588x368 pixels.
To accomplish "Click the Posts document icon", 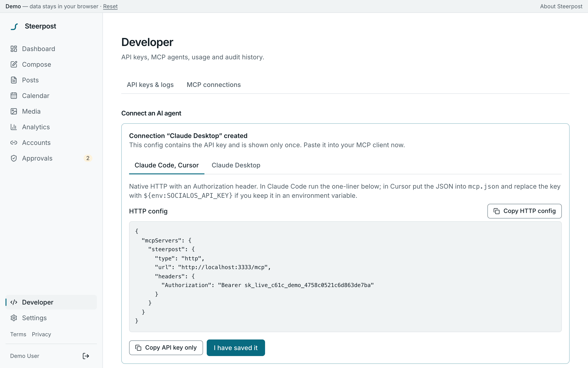I will pyautogui.click(x=14, y=80).
